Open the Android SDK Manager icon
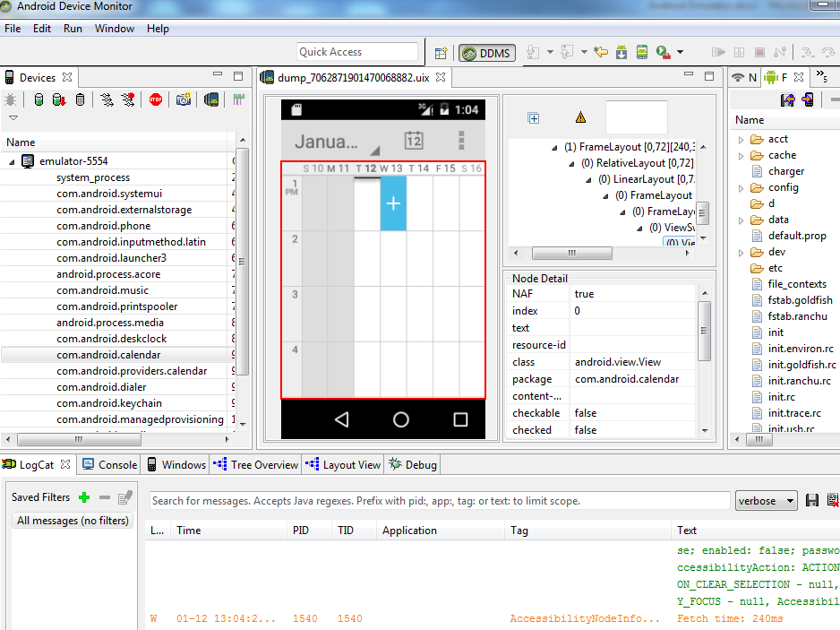840x630 pixels. click(x=621, y=52)
